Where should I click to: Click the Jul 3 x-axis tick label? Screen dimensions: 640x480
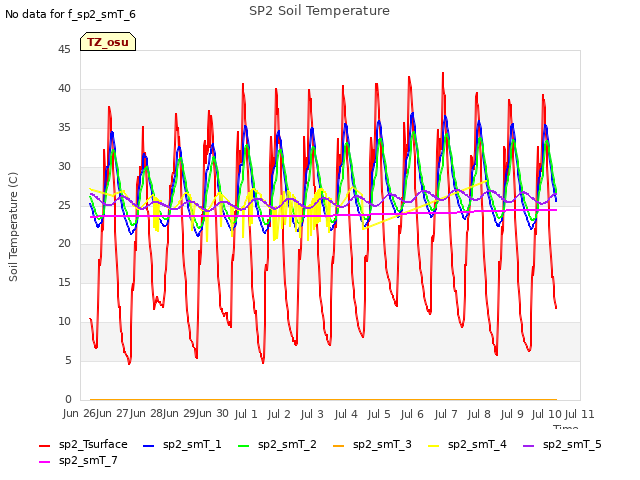(312, 414)
